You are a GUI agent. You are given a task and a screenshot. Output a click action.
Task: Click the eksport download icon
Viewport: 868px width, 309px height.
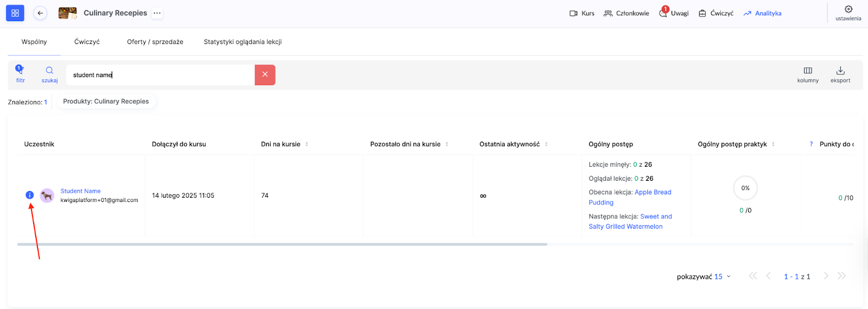pos(840,74)
